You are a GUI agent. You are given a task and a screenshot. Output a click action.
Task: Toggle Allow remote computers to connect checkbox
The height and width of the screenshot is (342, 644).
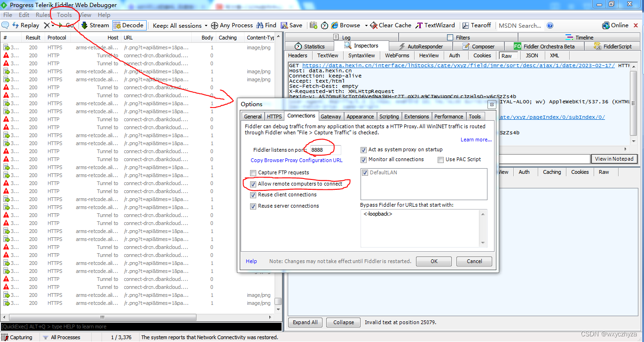pyautogui.click(x=253, y=184)
